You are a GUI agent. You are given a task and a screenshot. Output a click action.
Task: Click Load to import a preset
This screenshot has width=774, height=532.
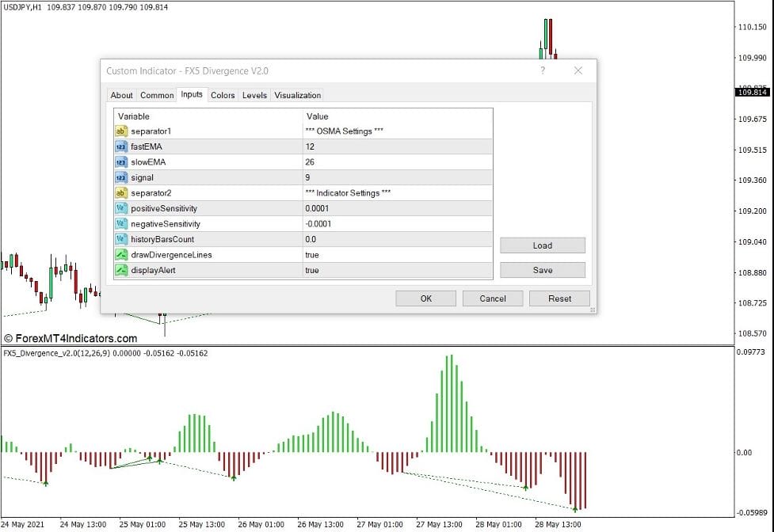point(542,245)
